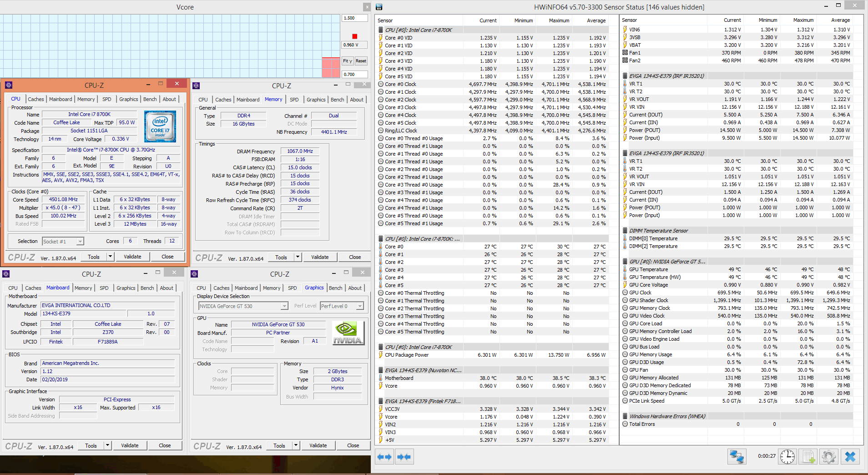This screenshot has width=868, height=475.
Task: Click the 1.500 maximum value field in Vcore graph
Action: click(x=354, y=18)
